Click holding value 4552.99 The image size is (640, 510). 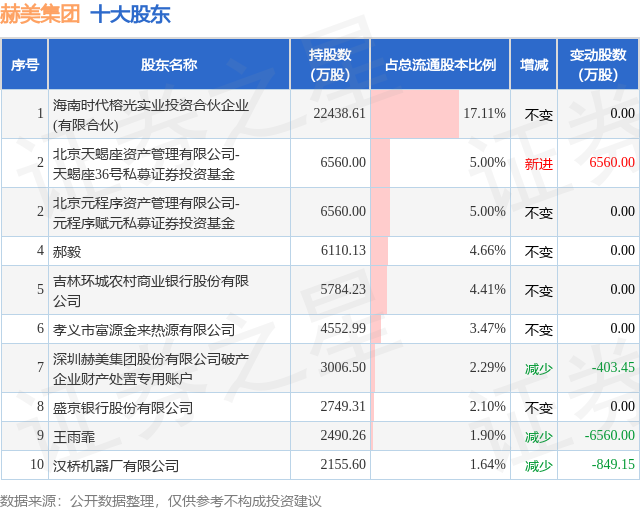pyautogui.click(x=343, y=328)
